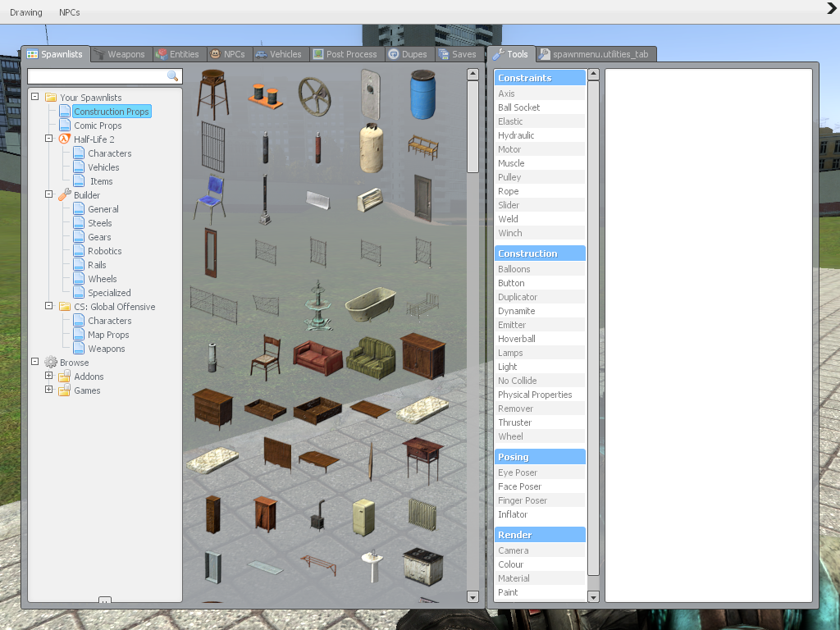
Task: Switch to the Weapons tab
Action: pyautogui.click(x=120, y=54)
